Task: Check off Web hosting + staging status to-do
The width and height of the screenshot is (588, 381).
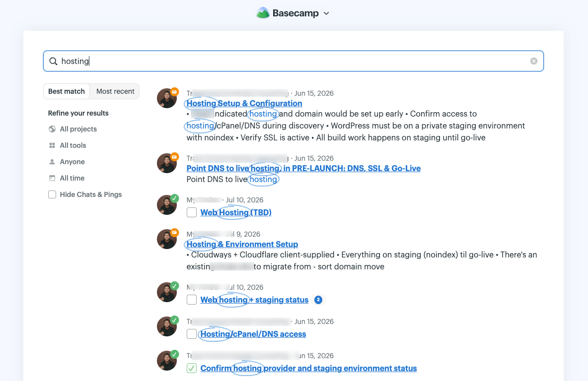Action: 192,300
